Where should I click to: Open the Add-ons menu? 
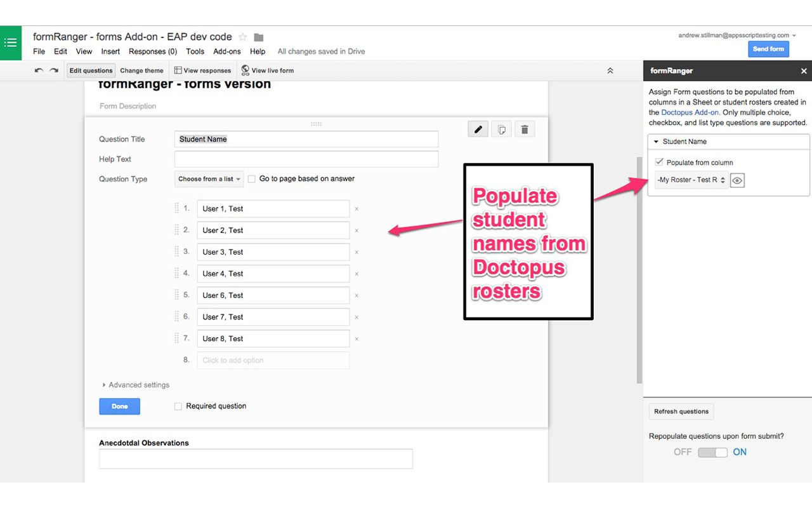(x=227, y=51)
